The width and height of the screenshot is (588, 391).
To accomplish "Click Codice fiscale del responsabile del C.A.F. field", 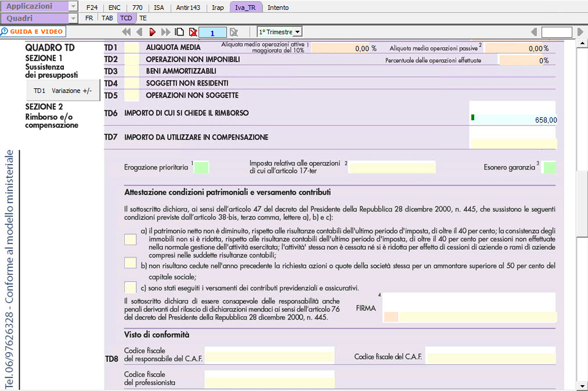I will [269, 357].
